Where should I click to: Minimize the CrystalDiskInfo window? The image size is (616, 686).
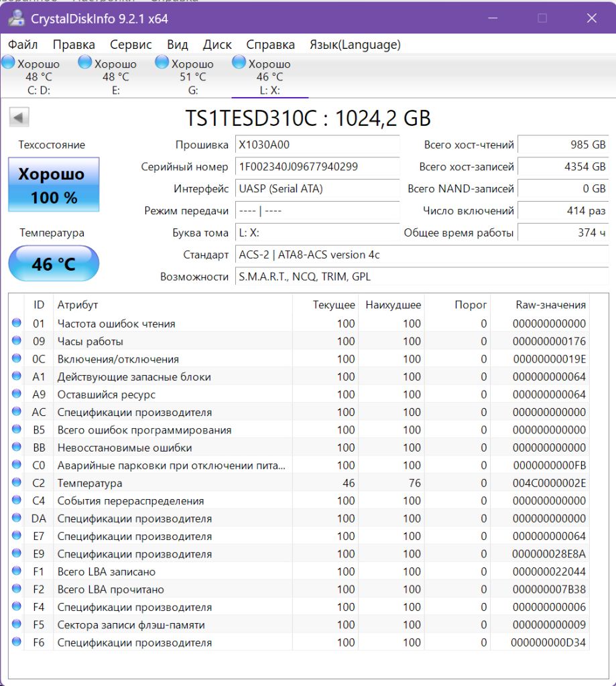click(493, 18)
